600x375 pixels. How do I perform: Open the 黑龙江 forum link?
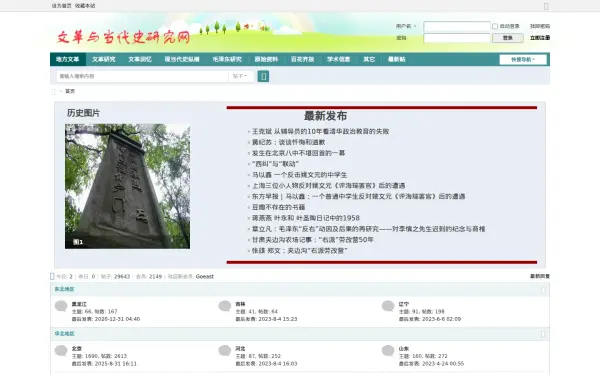click(x=79, y=304)
